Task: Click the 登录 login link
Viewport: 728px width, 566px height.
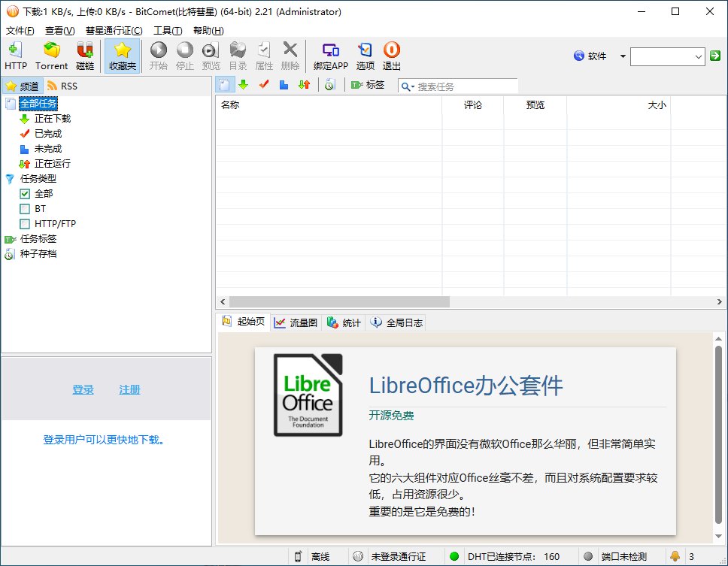Action: [x=83, y=389]
